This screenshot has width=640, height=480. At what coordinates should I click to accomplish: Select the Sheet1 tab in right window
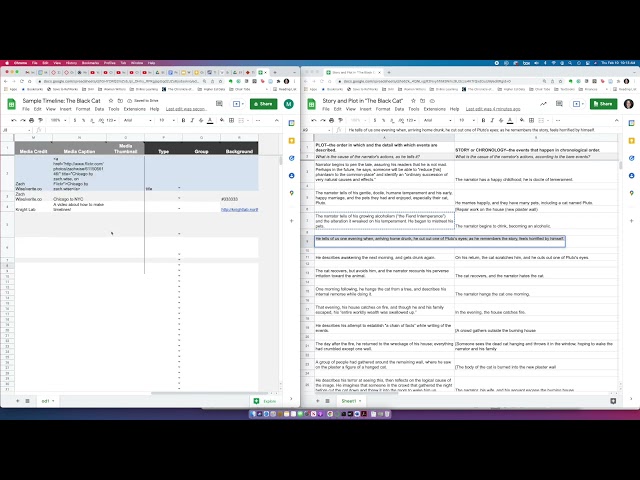click(351, 401)
